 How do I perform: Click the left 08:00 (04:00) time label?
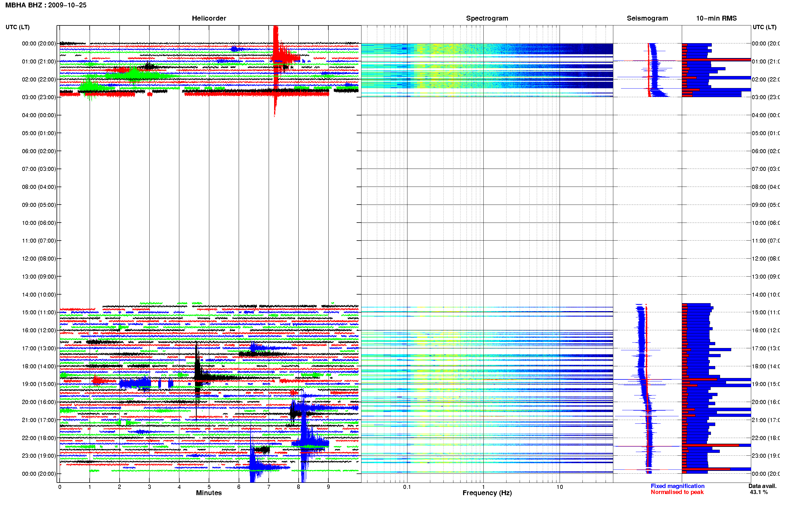[39, 187]
